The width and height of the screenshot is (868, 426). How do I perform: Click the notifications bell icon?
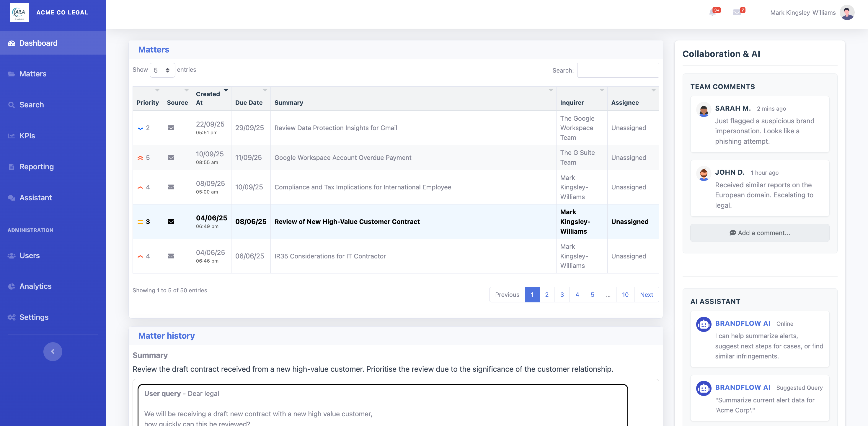click(712, 12)
